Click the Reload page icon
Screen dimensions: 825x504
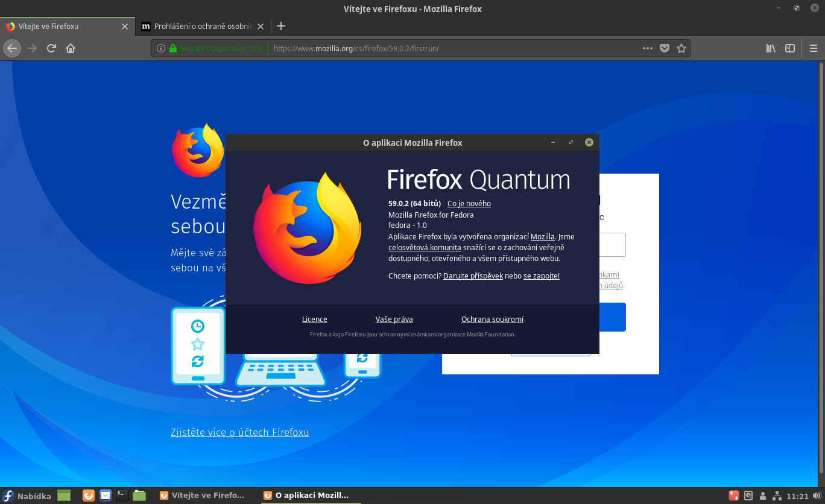pos(52,48)
